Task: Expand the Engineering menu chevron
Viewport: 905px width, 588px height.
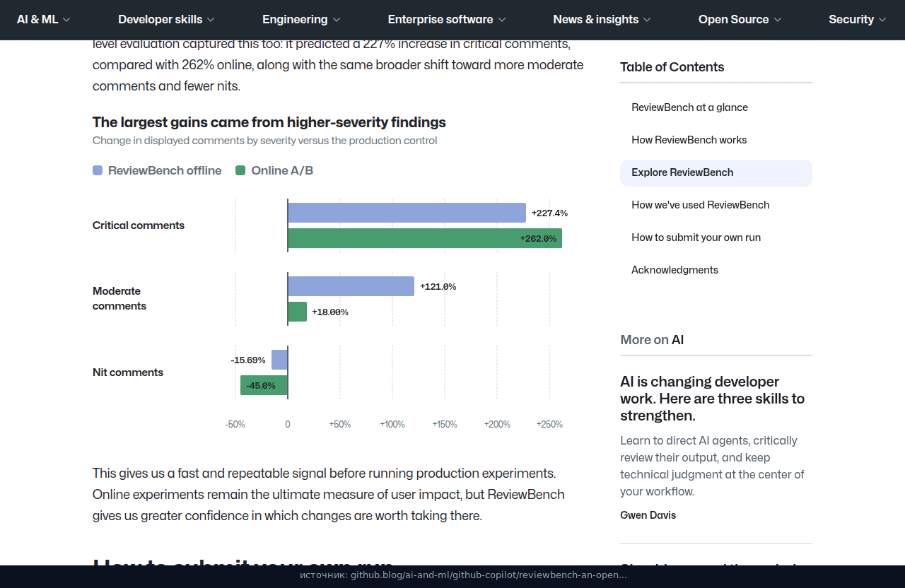Action: [x=337, y=20]
